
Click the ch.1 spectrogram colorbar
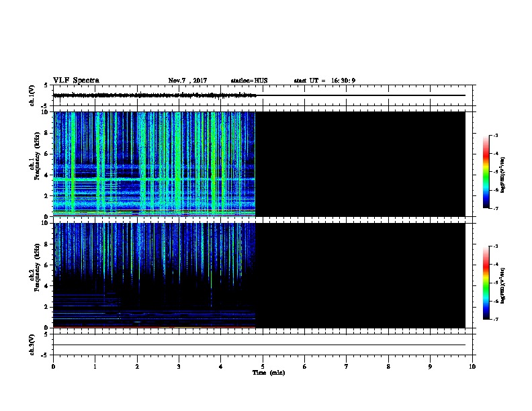(x=486, y=171)
